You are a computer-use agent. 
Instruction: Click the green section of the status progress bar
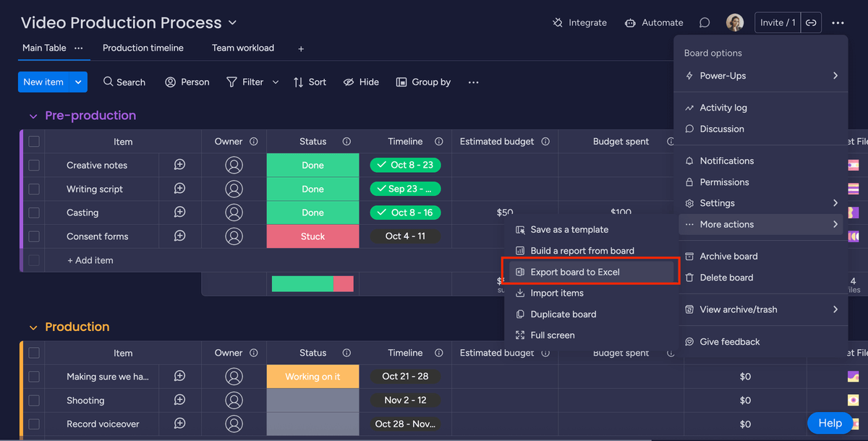point(304,283)
